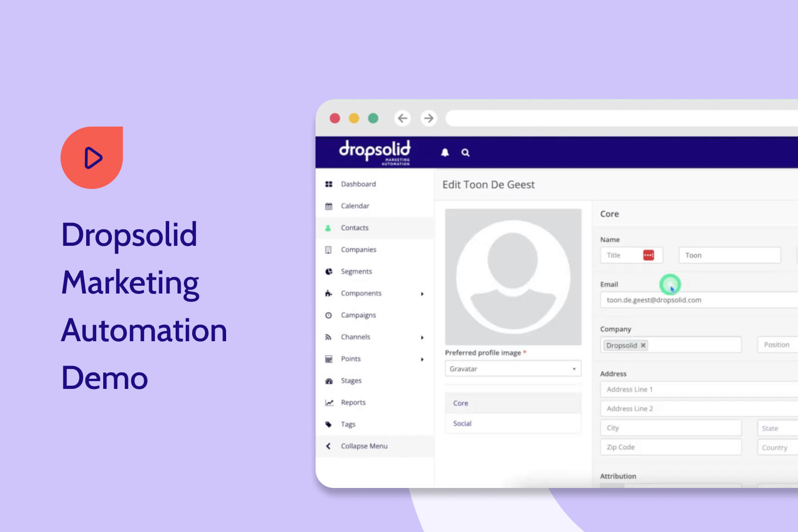
Task: Click the Dashboard grid icon
Action: pos(328,184)
